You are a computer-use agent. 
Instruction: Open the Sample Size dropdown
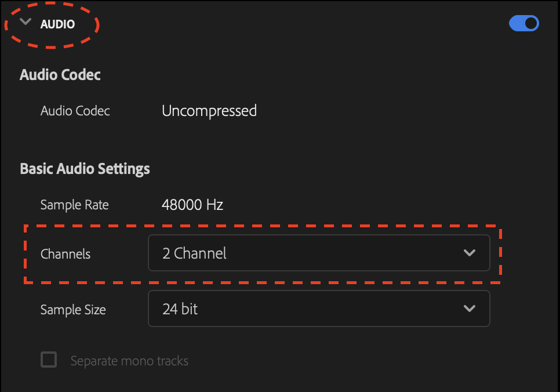coord(319,308)
